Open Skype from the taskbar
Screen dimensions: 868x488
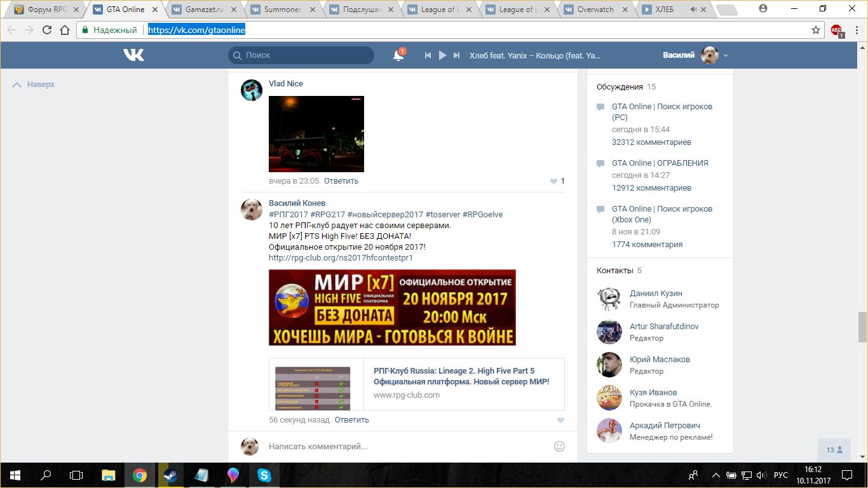point(264,475)
